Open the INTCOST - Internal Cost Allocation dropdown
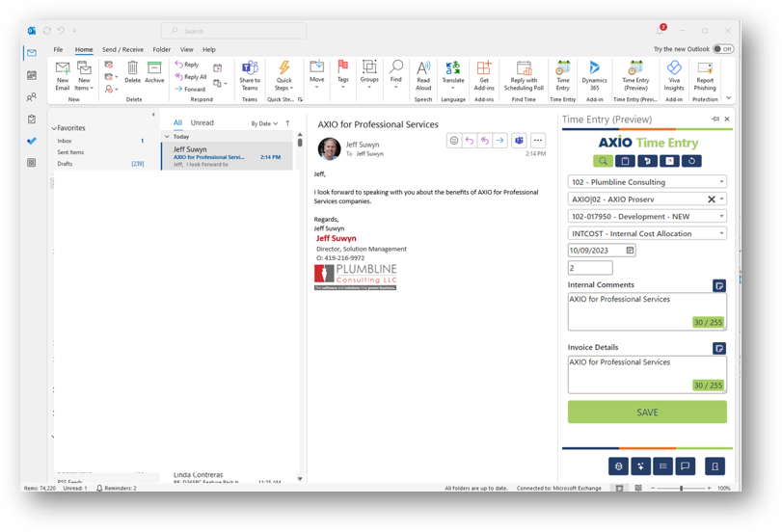 (x=647, y=233)
